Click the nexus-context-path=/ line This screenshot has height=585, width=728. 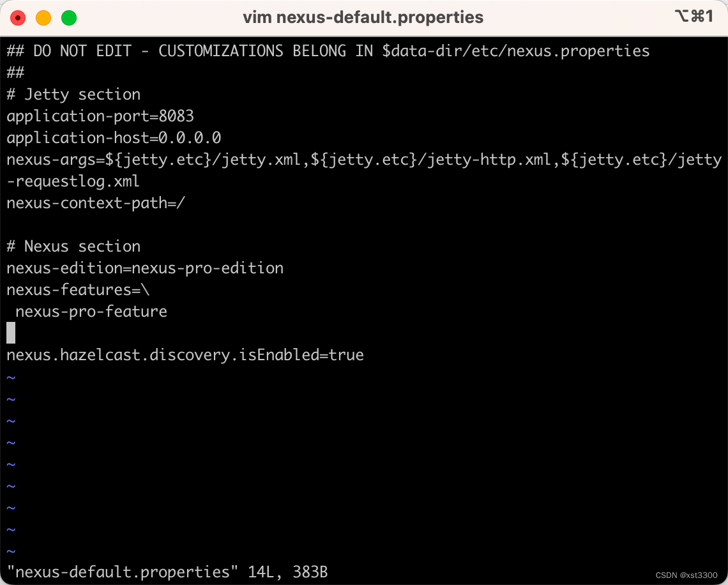pyautogui.click(x=96, y=202)
